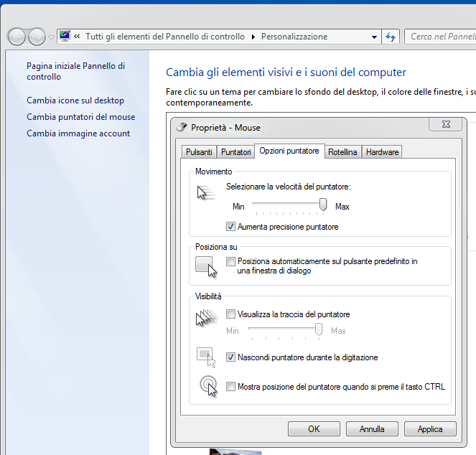
Task: Click the pointer trail icon in Visibilità
Action: tap(205, 318)
